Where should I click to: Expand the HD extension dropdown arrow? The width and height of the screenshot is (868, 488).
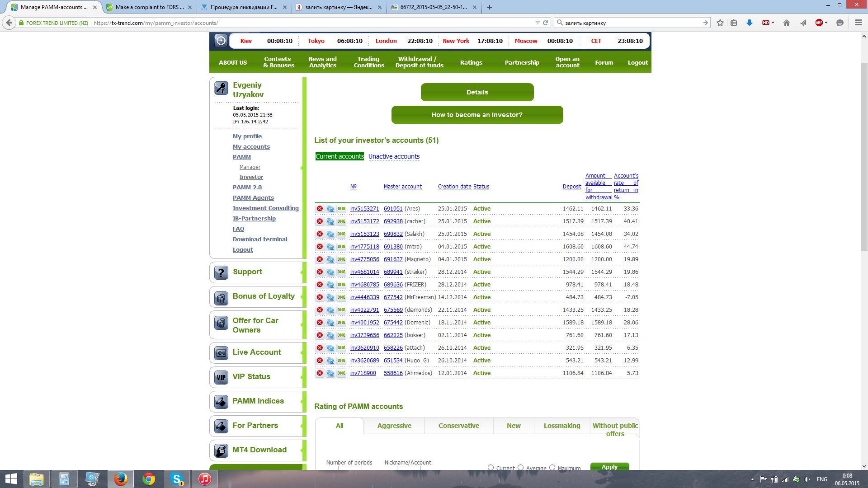[773, 23]
